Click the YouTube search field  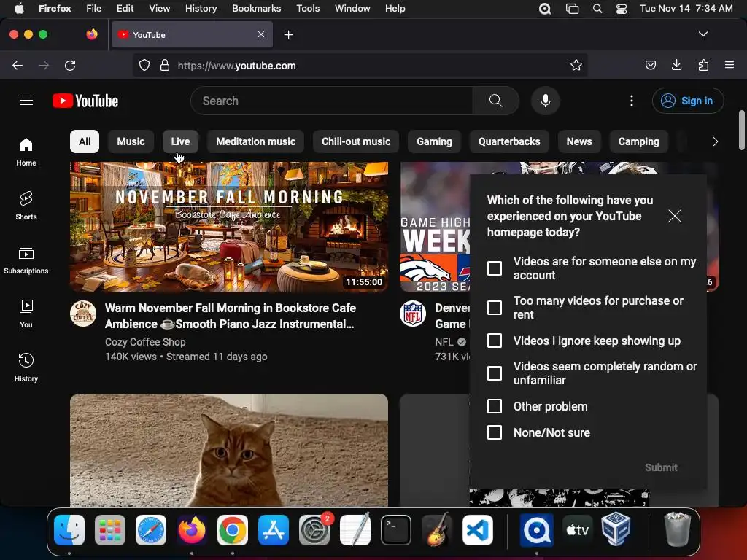pyautogui.click(x=332, y=101)
